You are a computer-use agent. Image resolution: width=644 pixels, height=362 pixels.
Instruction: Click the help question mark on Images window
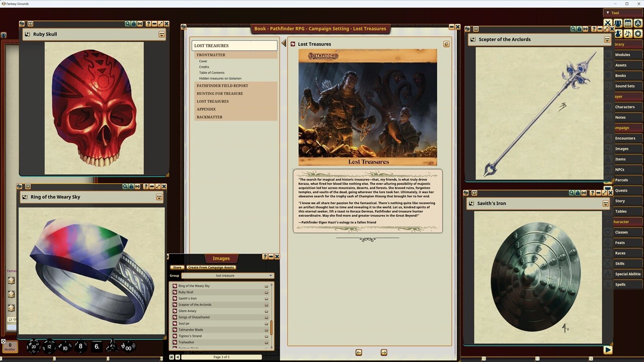(265, 256)
